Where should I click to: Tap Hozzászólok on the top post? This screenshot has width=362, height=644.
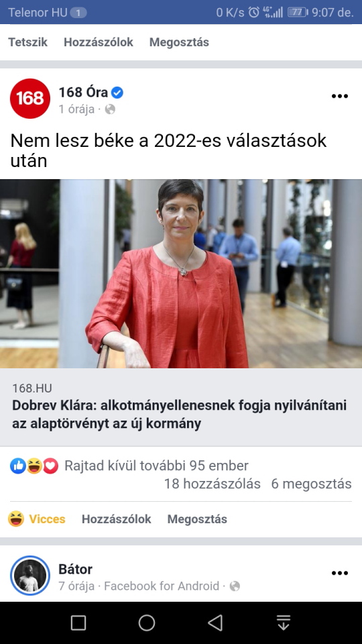pyautogui.click(x=99, y=42)
